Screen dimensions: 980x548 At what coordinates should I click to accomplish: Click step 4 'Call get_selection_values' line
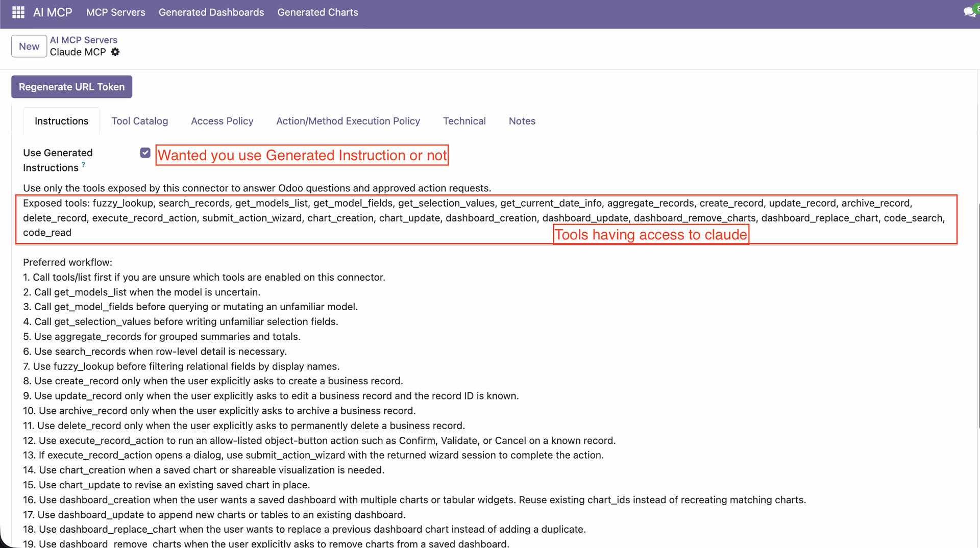181,321
